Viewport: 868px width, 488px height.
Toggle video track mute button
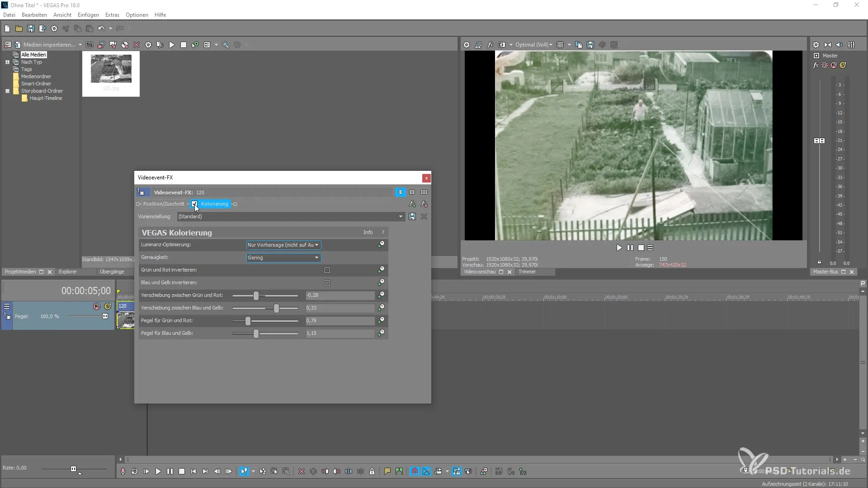click(97, 306)
